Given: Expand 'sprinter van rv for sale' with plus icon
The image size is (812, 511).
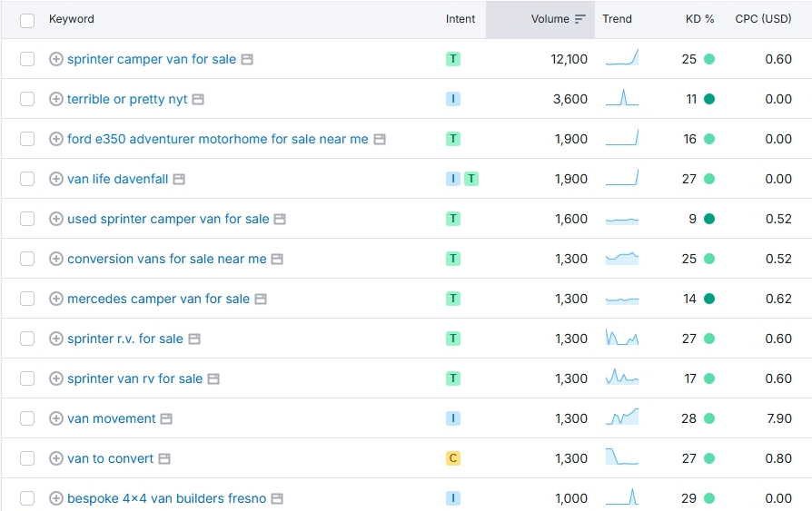Looking at the screenshot, I should [x=55, y=378].
